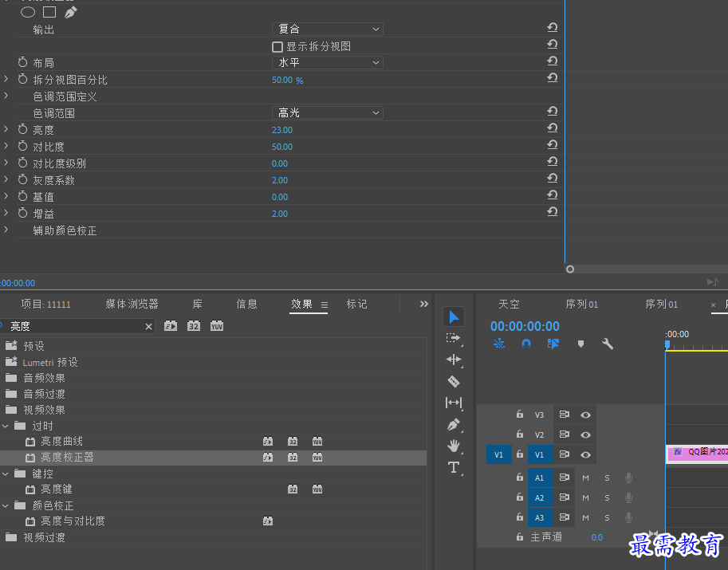Switch to 媒体浏览器 tab
728x570 pixels.
point(132,304)
